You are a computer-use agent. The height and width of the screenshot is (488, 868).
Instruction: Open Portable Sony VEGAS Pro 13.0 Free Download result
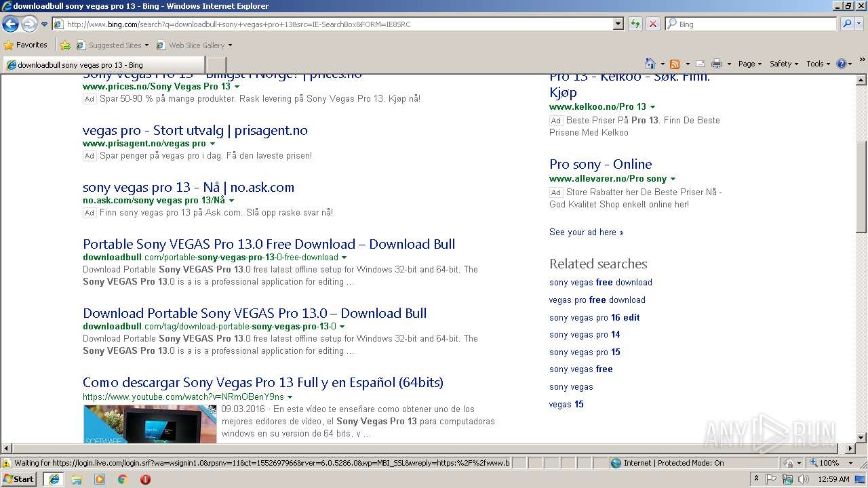coord(269,244)
